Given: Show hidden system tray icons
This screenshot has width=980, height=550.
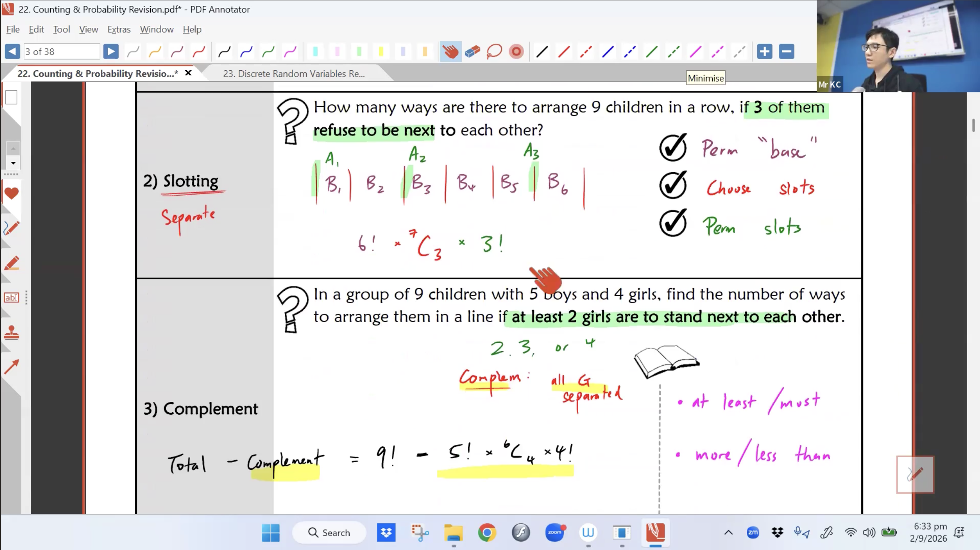Looking at the screenshot, I should tap(728, 533).
